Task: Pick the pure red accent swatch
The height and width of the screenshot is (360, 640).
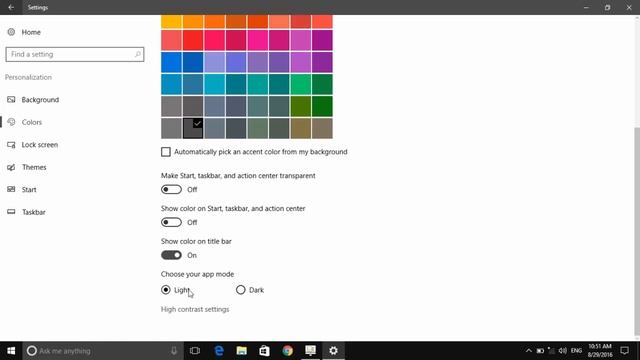Action: pos(193,40)
